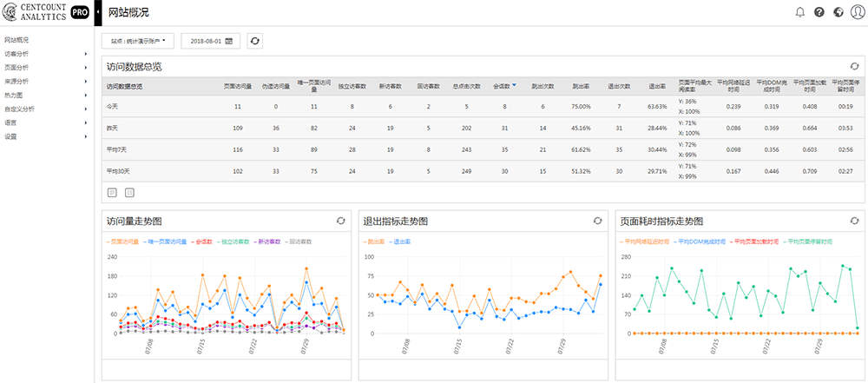Select 设置 menu label in sidebar
The height and width of the screenshot is (383, 868).
tap(10, 136)
